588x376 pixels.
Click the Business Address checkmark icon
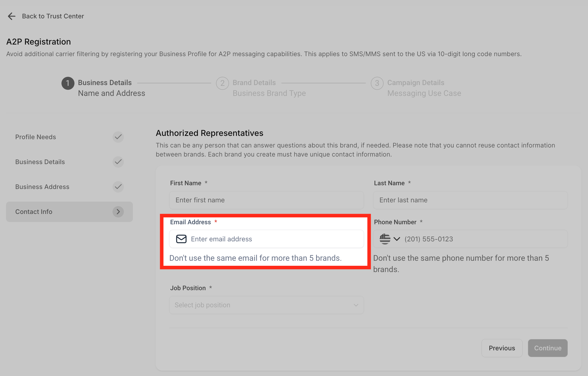click(118, 187)
